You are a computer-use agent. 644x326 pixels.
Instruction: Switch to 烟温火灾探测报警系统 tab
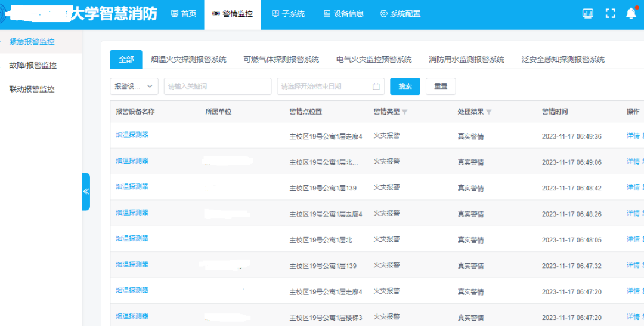[188, 60]
